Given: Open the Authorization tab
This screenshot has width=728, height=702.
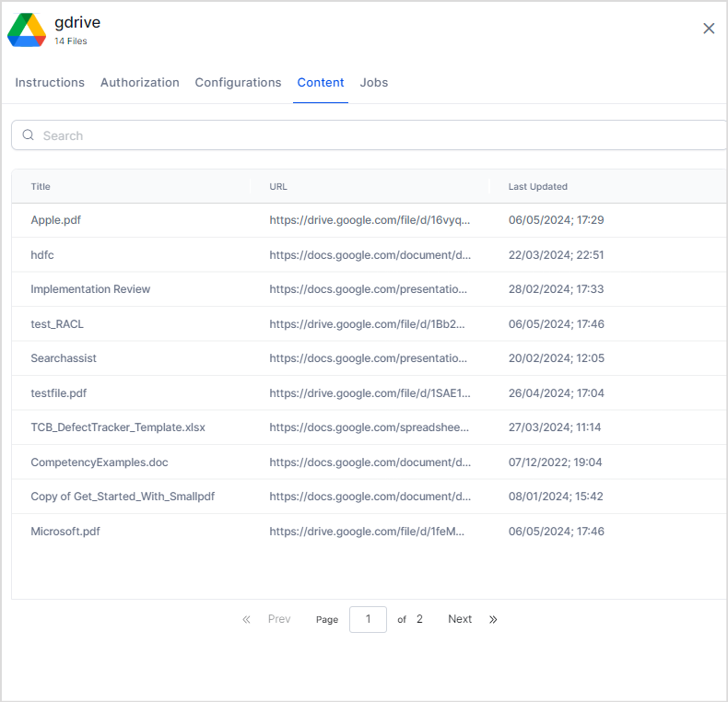Looking at the screenshot, I should point(140,83).
